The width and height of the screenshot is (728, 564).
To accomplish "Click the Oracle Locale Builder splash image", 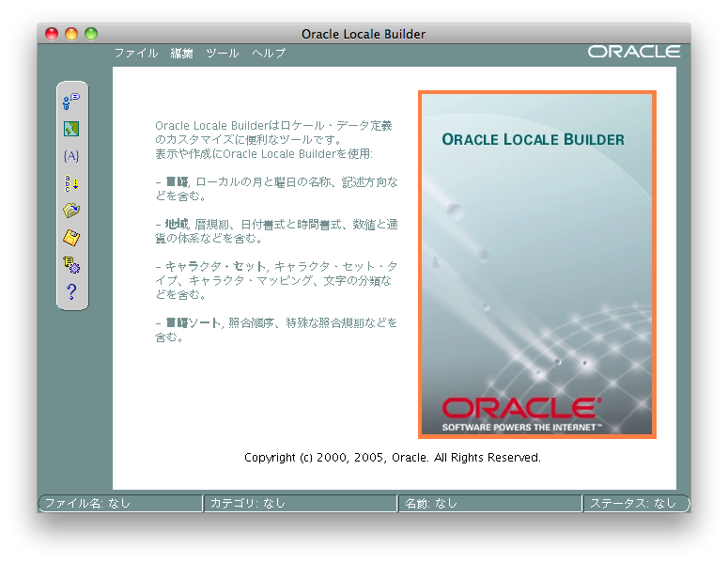I will [537, 264].
